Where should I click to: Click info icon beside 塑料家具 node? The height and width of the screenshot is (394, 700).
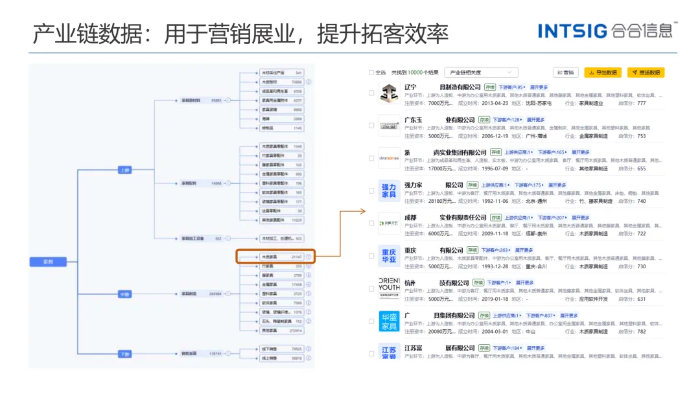tap(308, 294)
